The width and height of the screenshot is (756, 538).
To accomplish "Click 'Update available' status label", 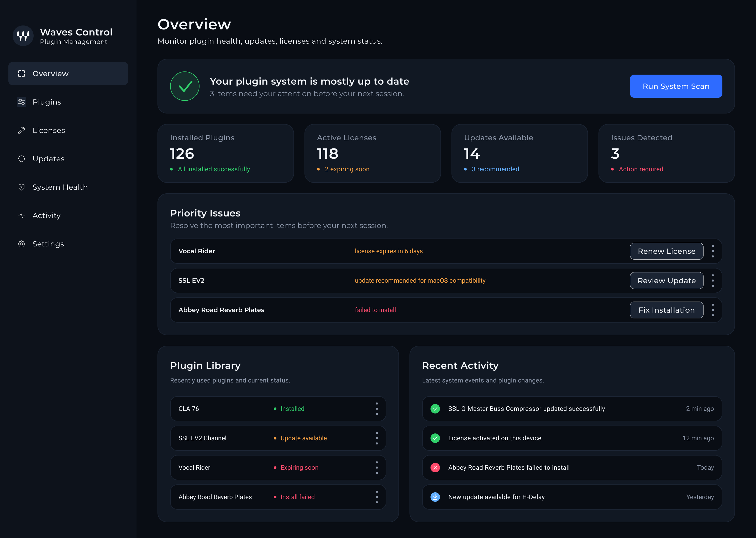I will click(x=303, y=438).
